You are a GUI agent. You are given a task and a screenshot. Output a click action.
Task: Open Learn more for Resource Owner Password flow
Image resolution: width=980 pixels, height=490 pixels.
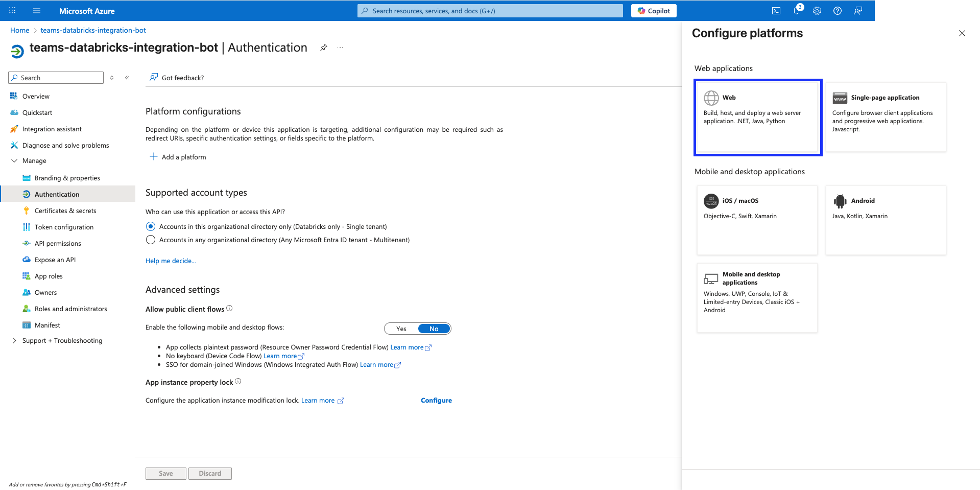click(411, 347)
